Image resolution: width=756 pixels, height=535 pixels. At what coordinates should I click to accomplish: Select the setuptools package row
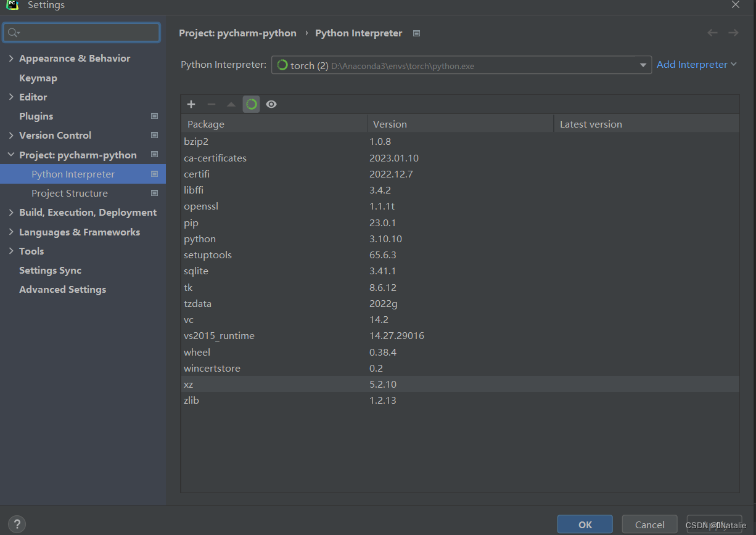(460, 255)
